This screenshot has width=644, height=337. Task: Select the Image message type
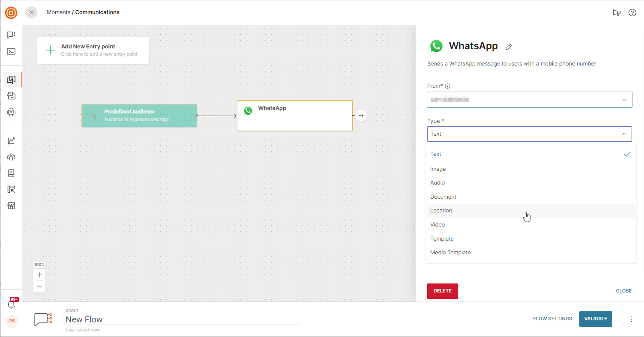(x=438, y=169)
